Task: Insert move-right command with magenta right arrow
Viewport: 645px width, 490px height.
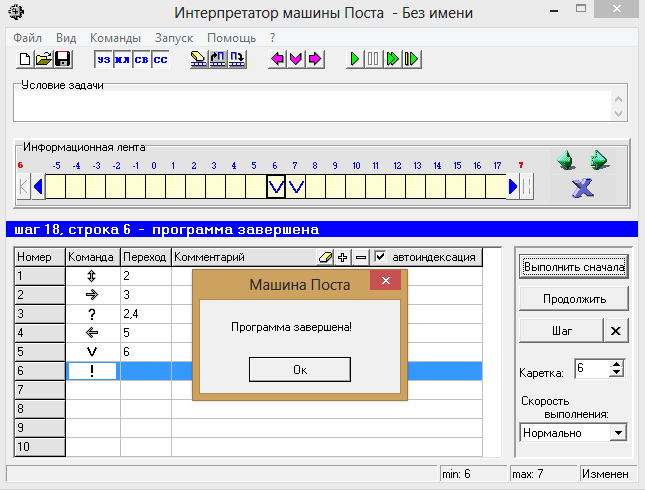Action: pyautogui.click(x=315, y=59)
